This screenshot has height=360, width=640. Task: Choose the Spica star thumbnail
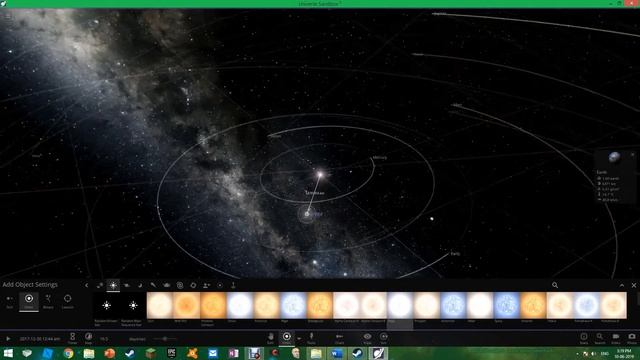click(x=506, y=305)
